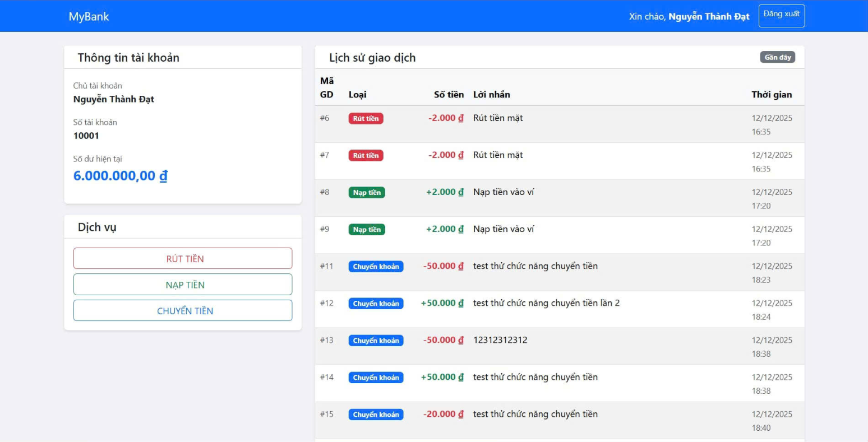This screenshot has width=868, height=442.
Task: Click the Số tiền column header
Action: pos(449,95)
